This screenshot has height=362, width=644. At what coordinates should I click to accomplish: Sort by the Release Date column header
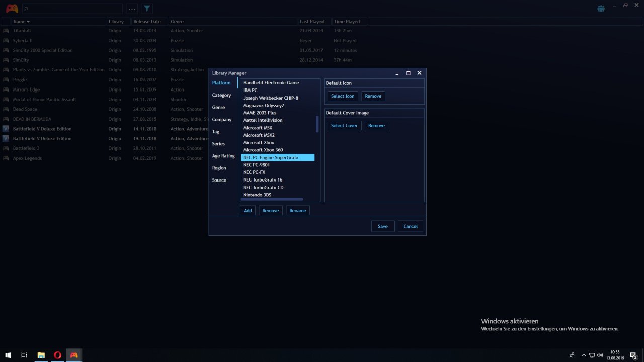click(149, 22)
